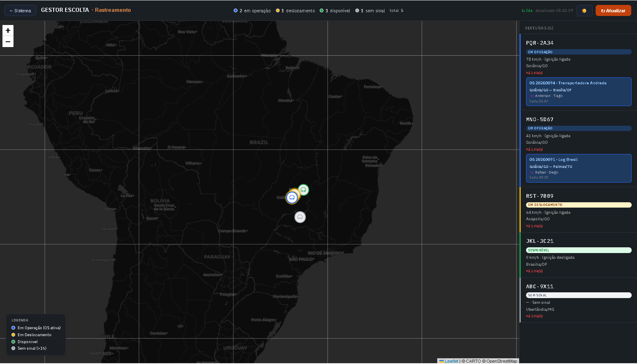Open the OpenStreetMap attribution link
Viewport: 637px width, 364px height.
[x=502, y=361]
